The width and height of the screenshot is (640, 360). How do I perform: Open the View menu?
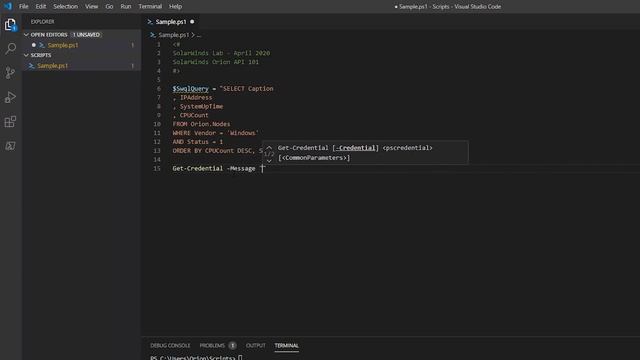pos(91,7)
